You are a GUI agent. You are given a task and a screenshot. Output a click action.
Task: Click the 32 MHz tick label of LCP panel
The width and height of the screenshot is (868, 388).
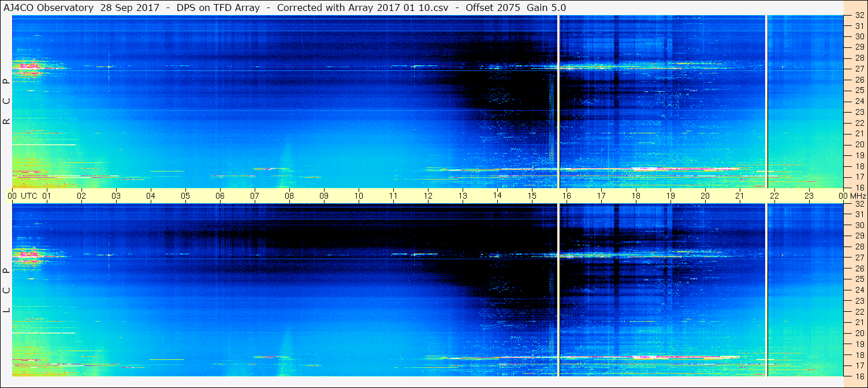[859, 204]
